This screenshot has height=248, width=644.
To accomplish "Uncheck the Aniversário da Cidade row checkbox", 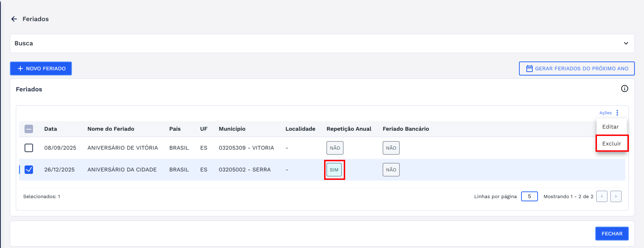I will (x=29, y=170).
